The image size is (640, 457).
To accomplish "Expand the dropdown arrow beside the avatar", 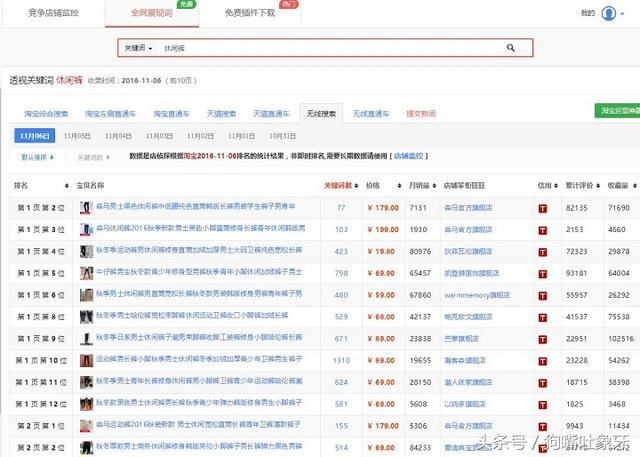I will (622, 14).
